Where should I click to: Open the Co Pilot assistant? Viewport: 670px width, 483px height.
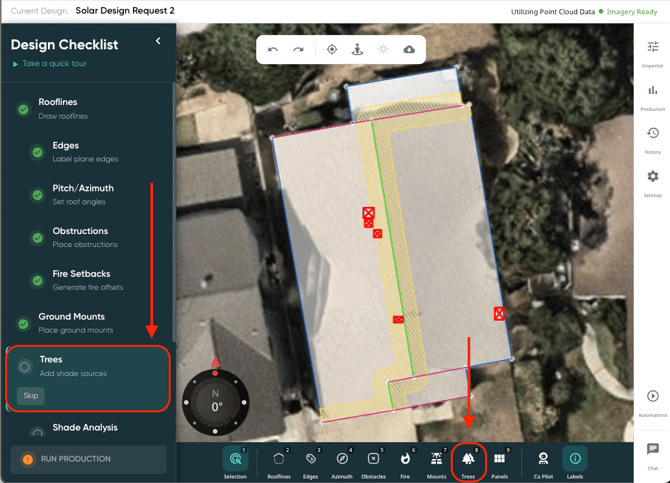pyautogui.click(x=543, y=460)
